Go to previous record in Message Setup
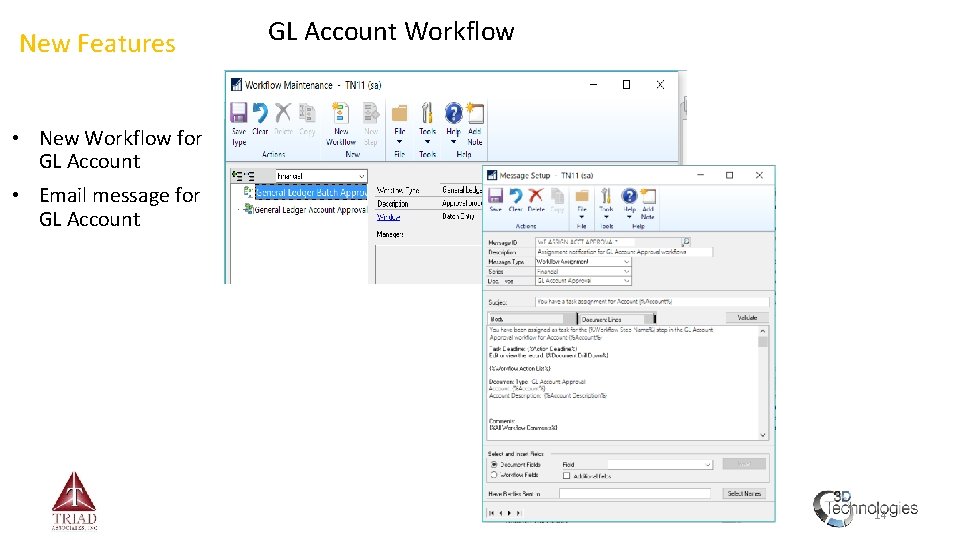This screenshot has height=540, width=960. tap(501, 513)
